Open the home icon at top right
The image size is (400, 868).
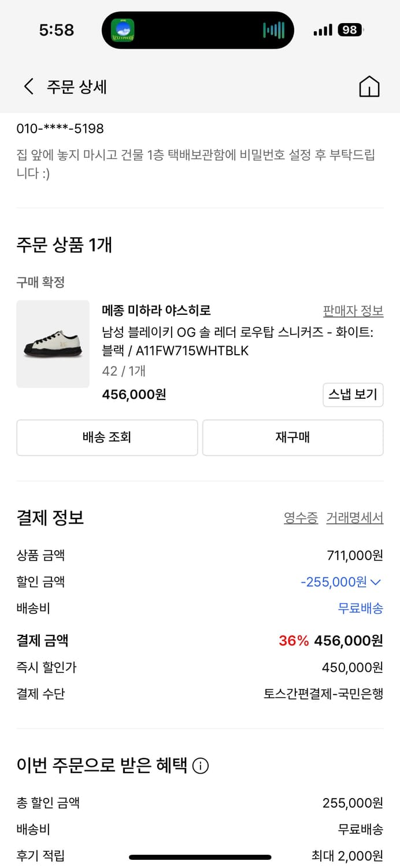(369, 87)
